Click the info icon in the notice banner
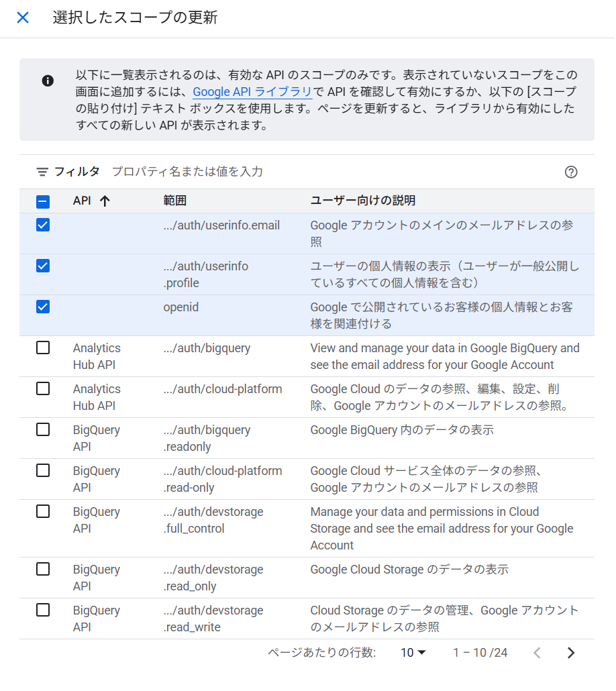 click(x=48, y=81)
